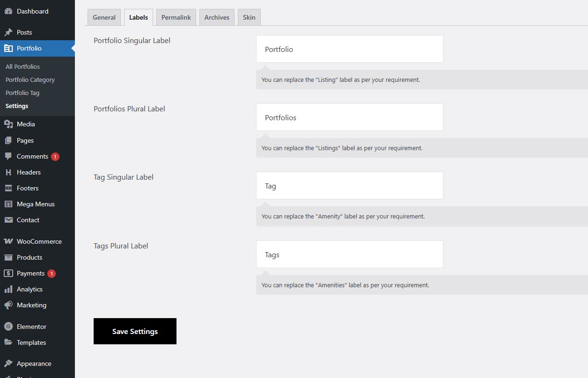This screenshot has height=378, width=588.
Task: Open the All Portfolios submenu link
Action: click(x=22, y=66)
